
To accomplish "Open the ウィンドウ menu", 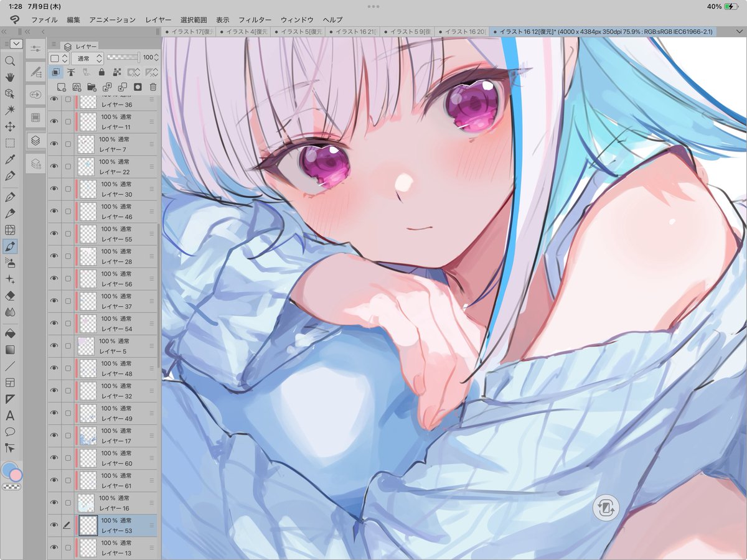I will click(x=297, y=20).
